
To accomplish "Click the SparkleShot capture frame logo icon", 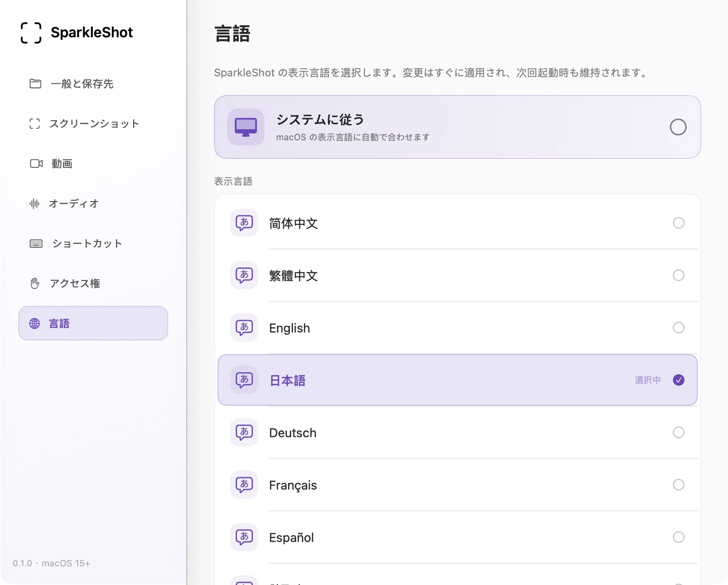I will (x=31, y=33).
